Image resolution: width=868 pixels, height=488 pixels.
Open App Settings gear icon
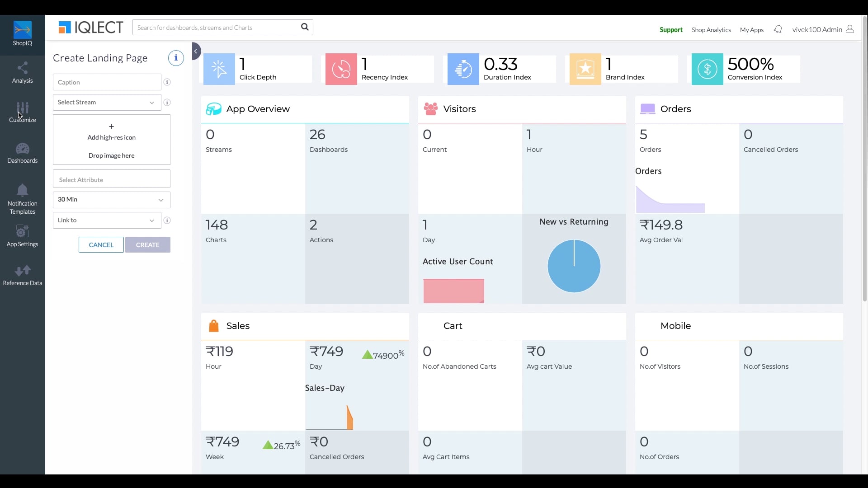22,231
